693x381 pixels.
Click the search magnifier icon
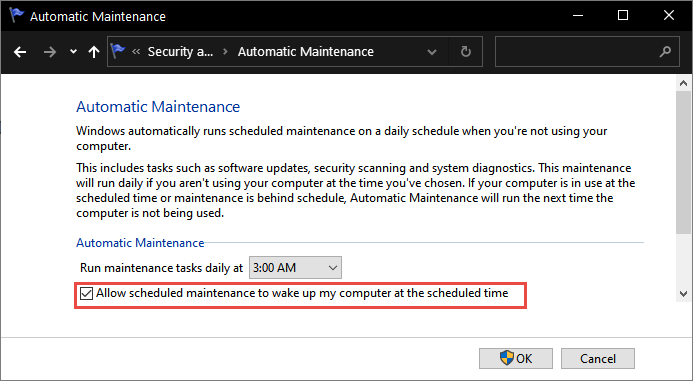tap(665, 52)
